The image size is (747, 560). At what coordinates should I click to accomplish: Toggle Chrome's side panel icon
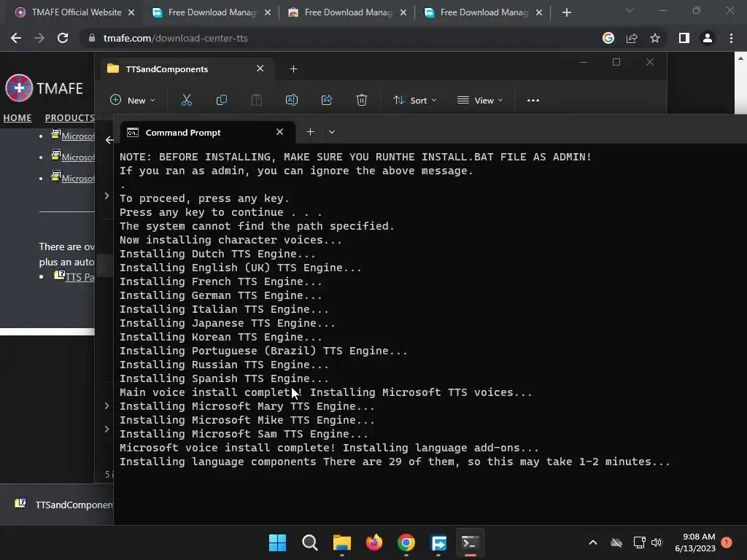tap(684, 38)
